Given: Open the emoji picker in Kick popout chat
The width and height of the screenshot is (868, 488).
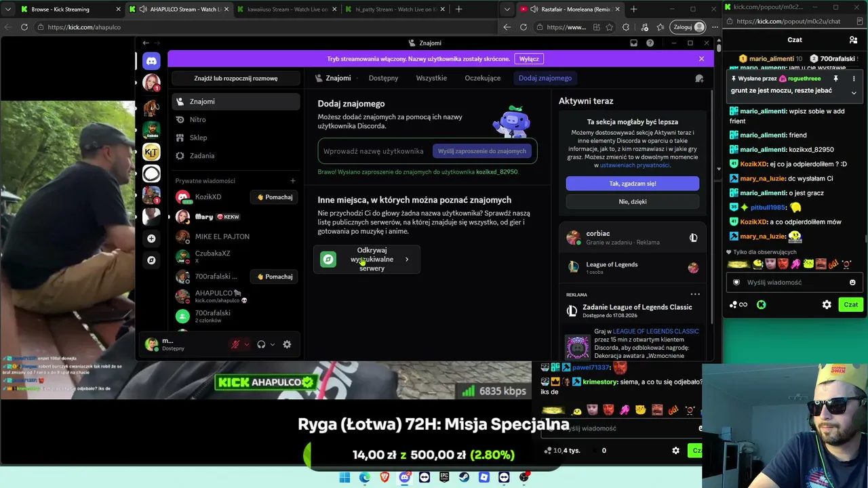Looking at the screenshot, I should click(852, 283).
